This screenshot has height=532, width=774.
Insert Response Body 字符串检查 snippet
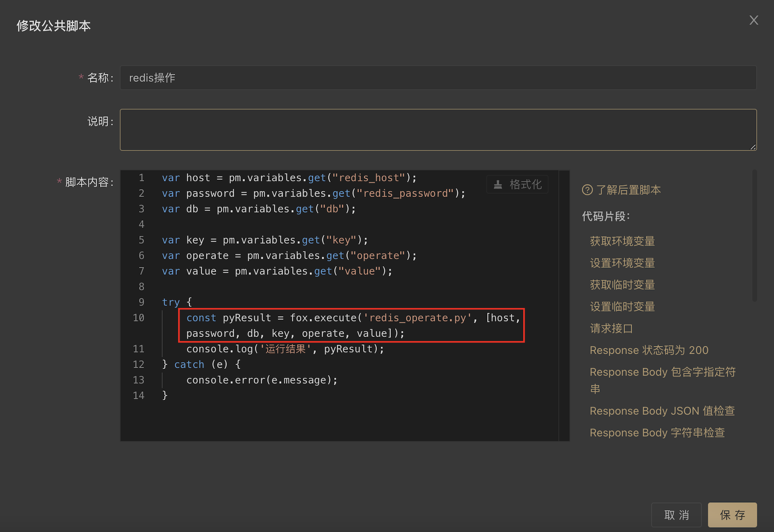coord(657,433)
